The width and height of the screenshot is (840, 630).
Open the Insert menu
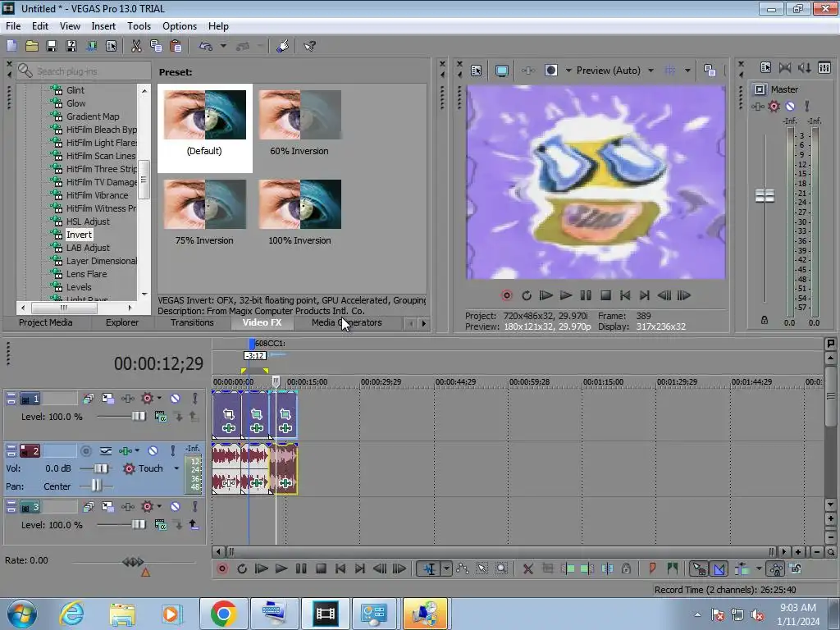pyautogui.click(x=103, y=25)
